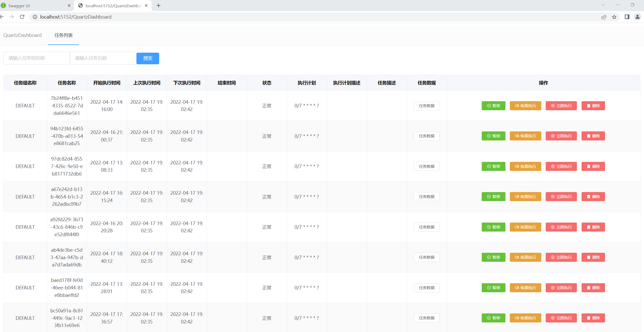
Task: Expand the tab search chevron dropdown
Action: coord(603,5)
